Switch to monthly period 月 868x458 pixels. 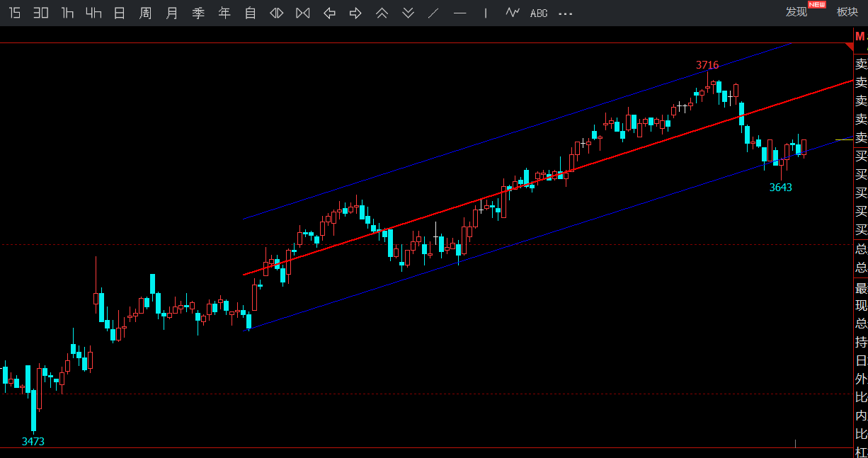[172, 13]
